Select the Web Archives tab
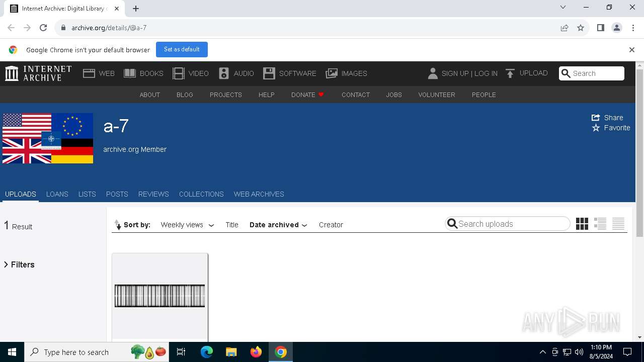The width and height of the screenshot is (644, 362). point(259,194)
